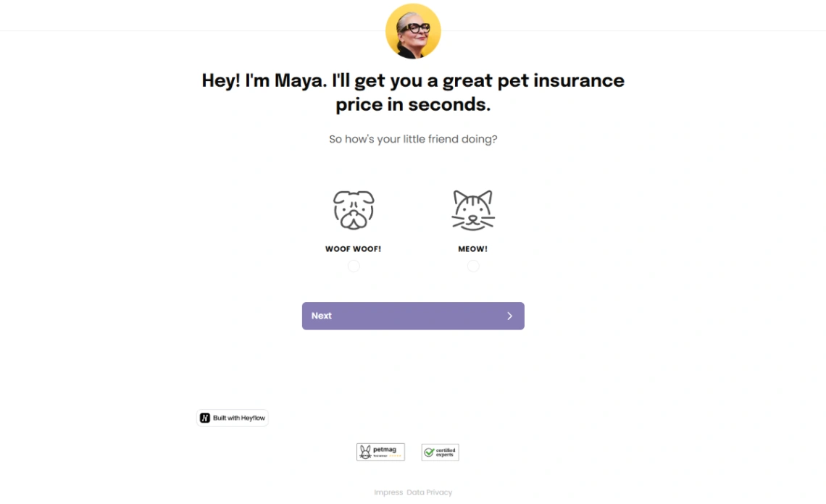The image size is (826, 504).
Task: Click the petmag star rating
Action: pyautogui.click(x=396, y=456)
